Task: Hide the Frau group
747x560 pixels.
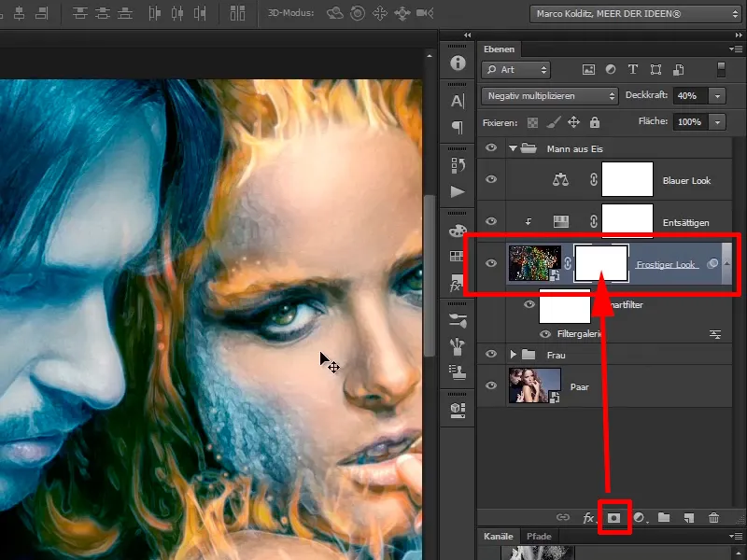Action: [491, 354]
